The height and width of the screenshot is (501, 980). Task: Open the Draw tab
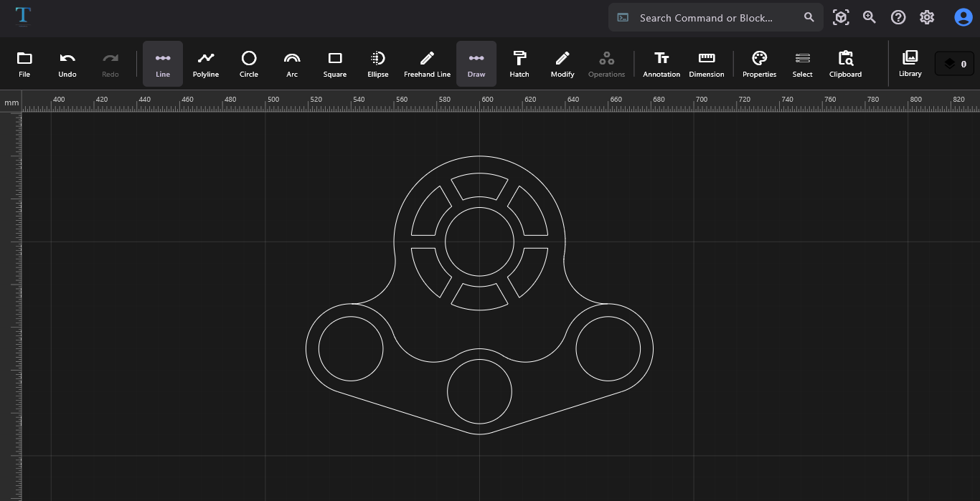pyautogui.click(x=476, y=63)
